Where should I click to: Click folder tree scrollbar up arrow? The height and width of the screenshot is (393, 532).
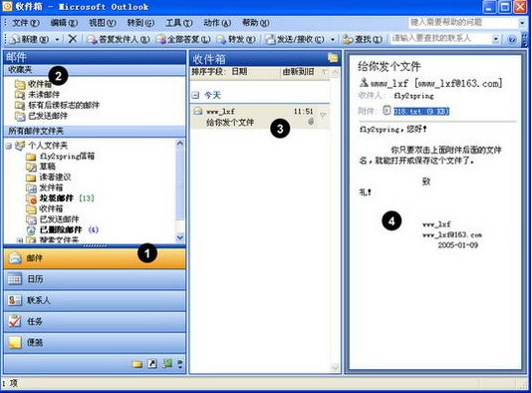point(180,144)
